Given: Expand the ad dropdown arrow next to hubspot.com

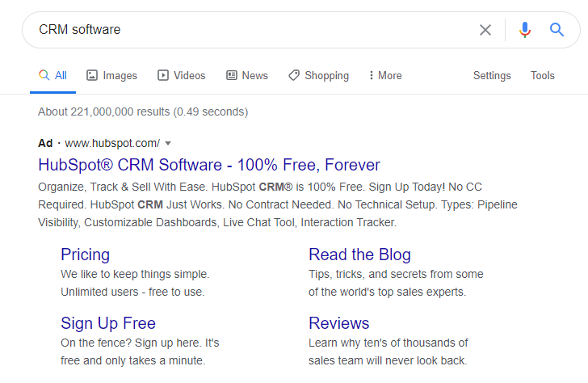Looking at the screenshot, I should (x=168, y=143).
